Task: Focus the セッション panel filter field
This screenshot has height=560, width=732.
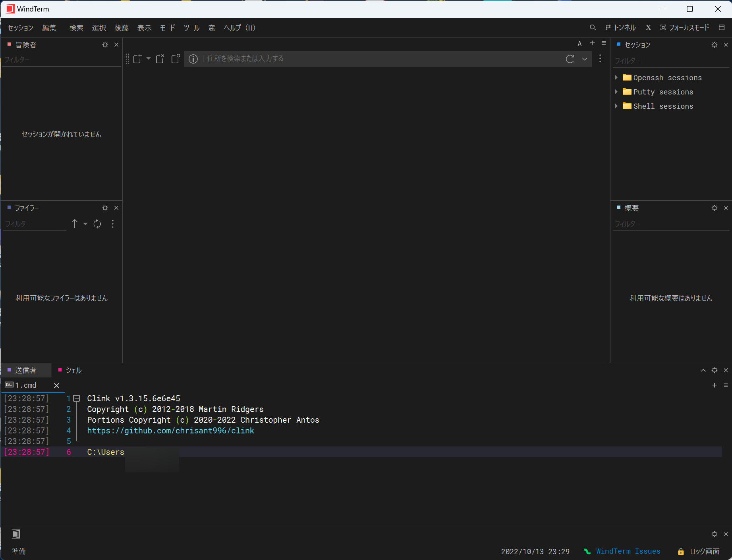Action: (671, 61)
